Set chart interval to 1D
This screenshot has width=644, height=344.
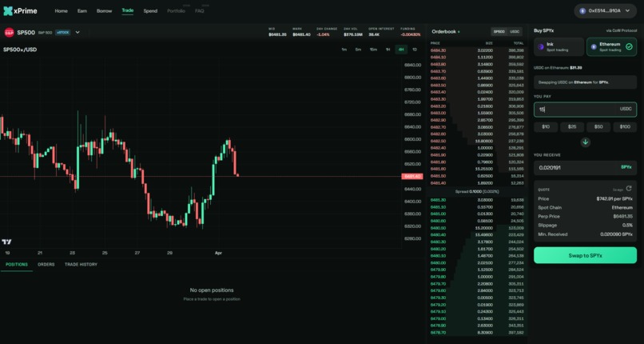415,50
